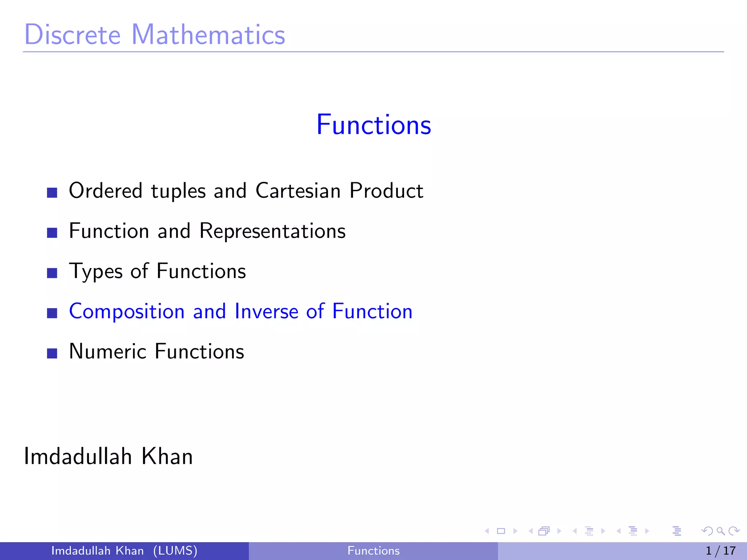Click the previous subsection left arrow

tap(575, 531)
